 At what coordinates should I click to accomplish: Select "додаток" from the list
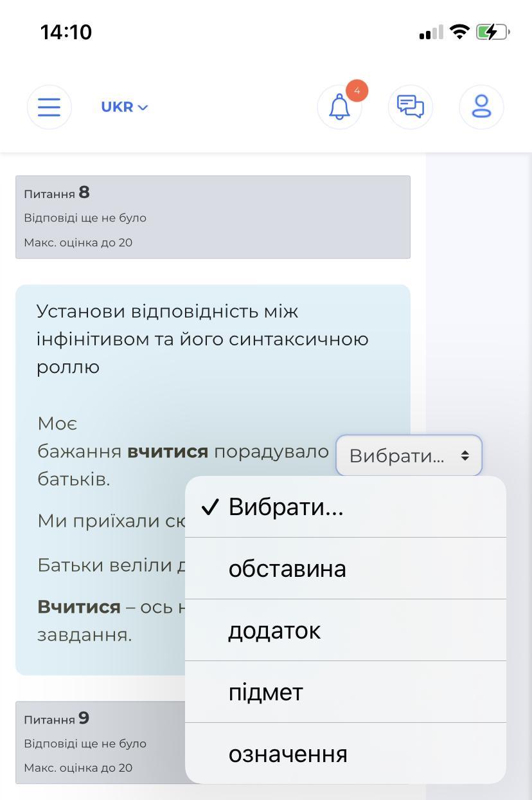click(274, 630)
